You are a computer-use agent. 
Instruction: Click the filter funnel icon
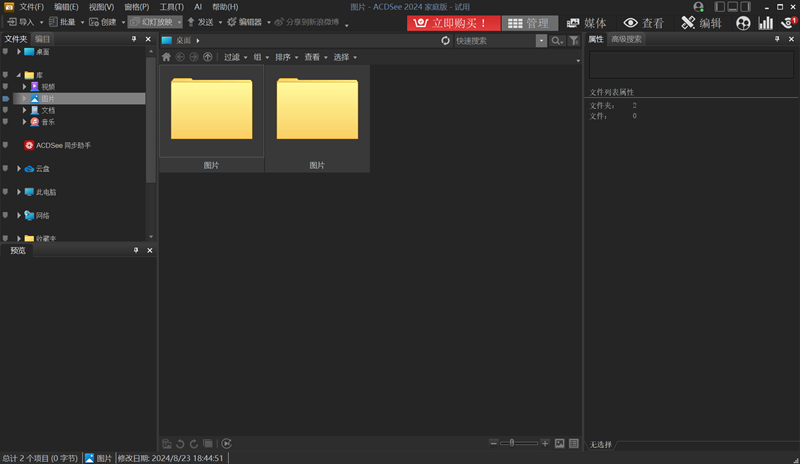point(574,41)
